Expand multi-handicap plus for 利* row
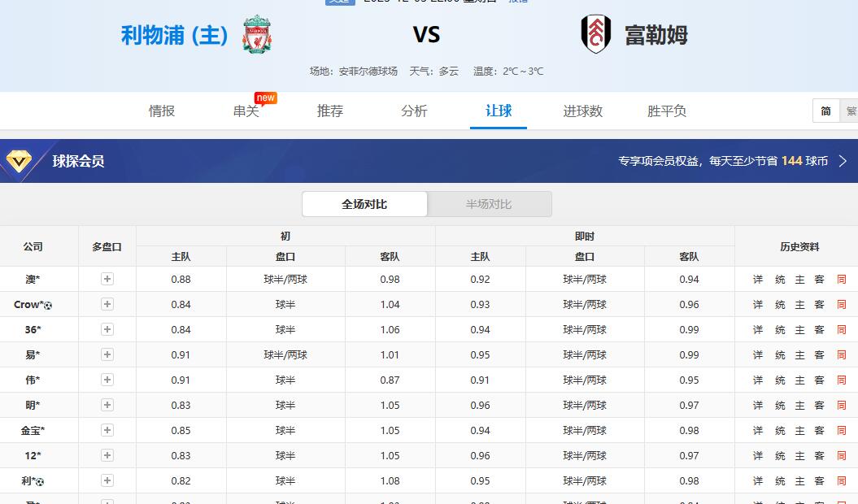Viewport: 858px width, 504px height. tap(107, 480)
